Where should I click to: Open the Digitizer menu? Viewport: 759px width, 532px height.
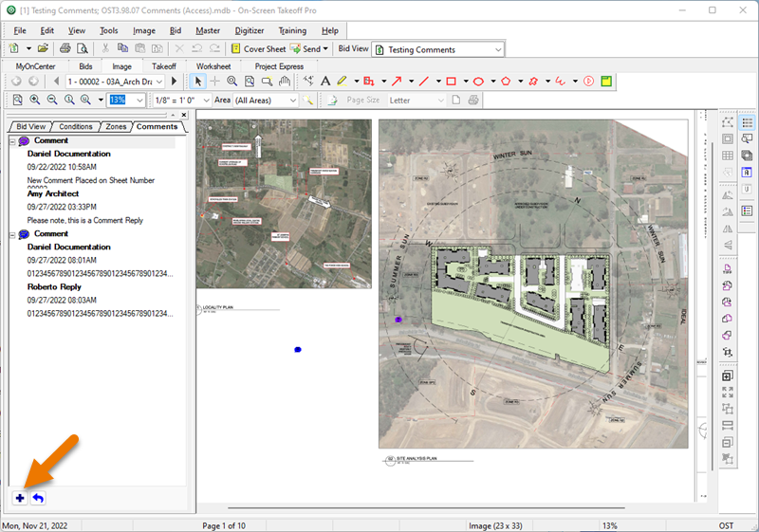pyautogui.click(x=250, y=30)
